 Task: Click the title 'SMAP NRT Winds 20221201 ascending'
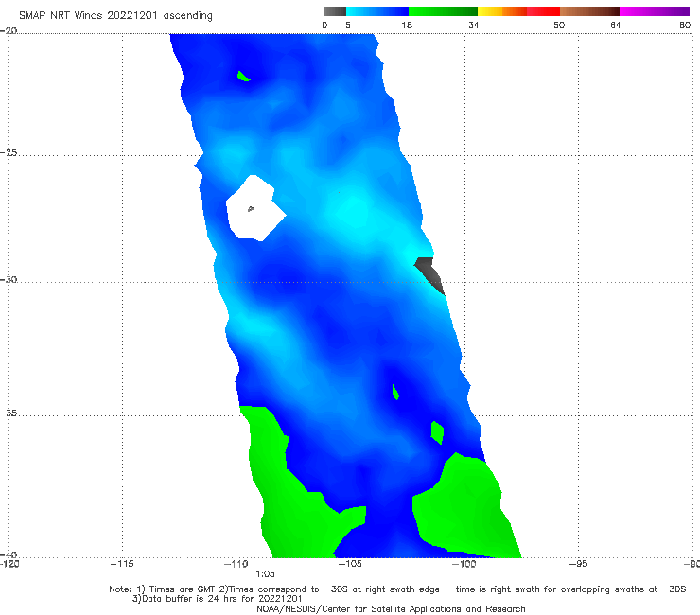(x=115, y=15)
